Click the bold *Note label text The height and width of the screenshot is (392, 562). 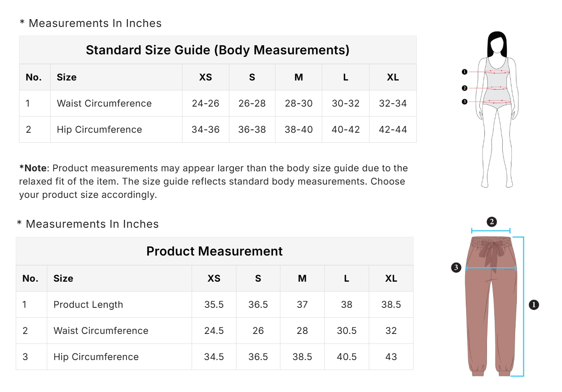33,168
